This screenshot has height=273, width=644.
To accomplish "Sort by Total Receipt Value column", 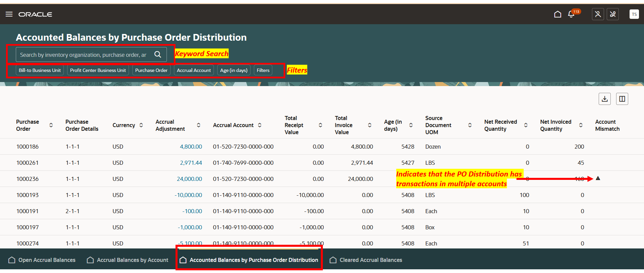I will click(x=320, y=125).
